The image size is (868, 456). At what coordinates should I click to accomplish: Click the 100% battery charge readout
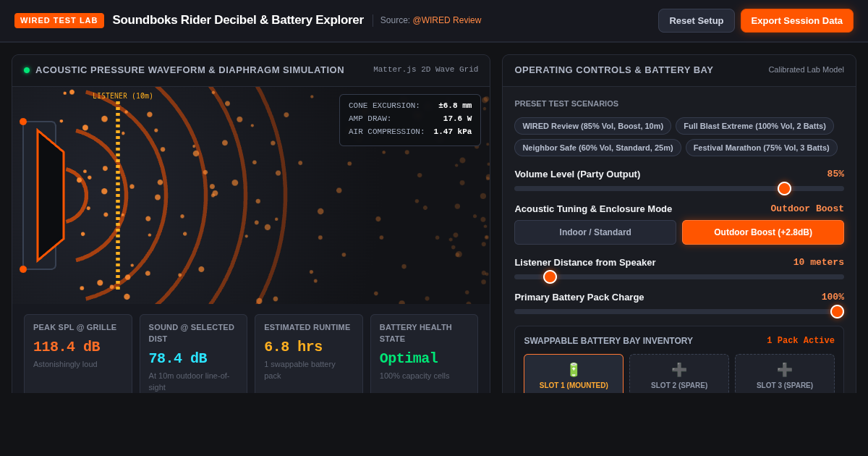click(x=833, y=297)
